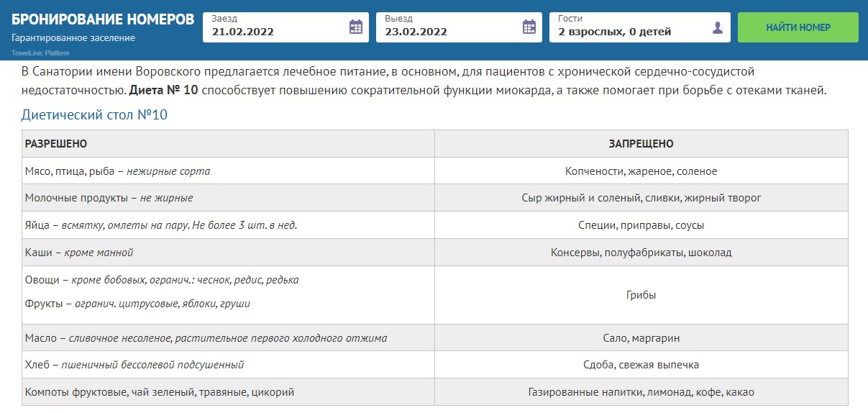868x413 pixels.
Task: Open the Гости guests selector
Action: click(x=640, y=27)
